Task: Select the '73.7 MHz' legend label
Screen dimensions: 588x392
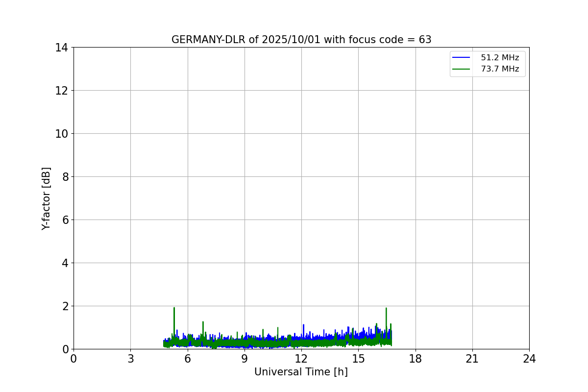Action: (500, 69)
